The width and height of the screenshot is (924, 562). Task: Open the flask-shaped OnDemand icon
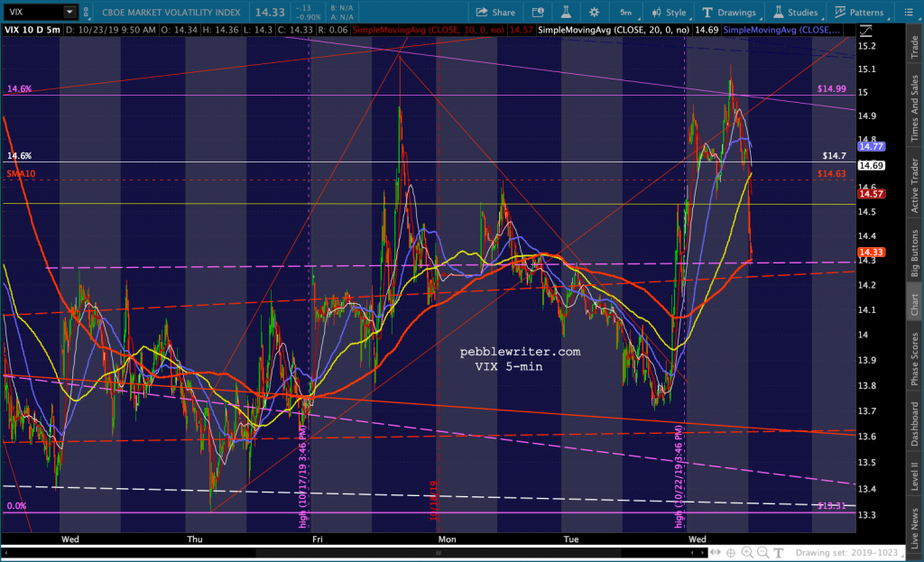click(566, 12)
